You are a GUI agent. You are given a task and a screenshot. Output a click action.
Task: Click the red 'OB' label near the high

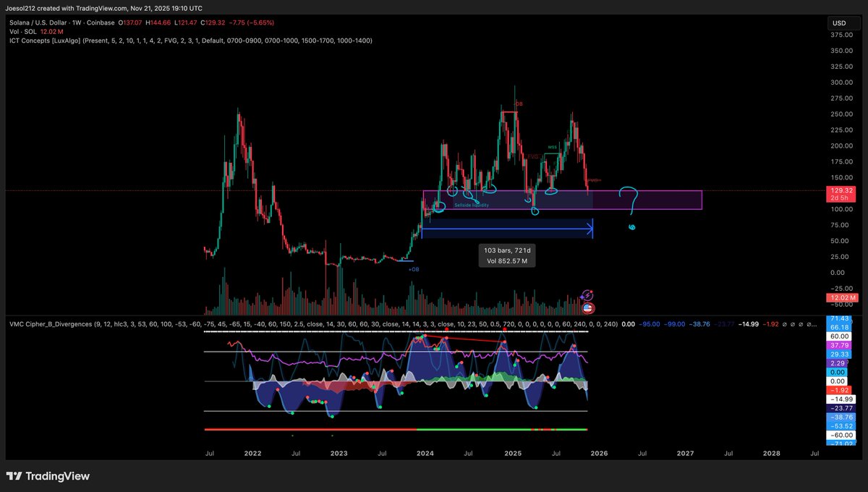(x=518, y=104)
